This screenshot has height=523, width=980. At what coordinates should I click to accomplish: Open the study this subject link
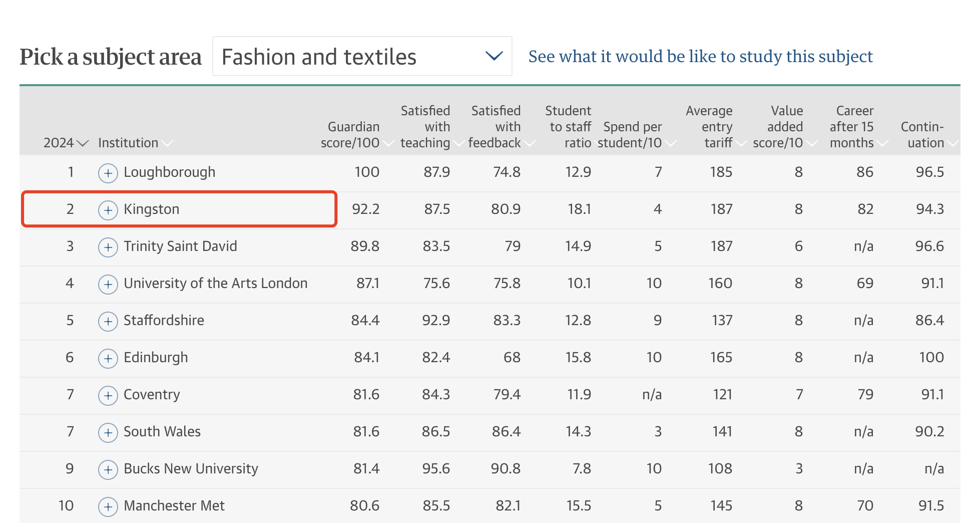[x=700, y=57]
